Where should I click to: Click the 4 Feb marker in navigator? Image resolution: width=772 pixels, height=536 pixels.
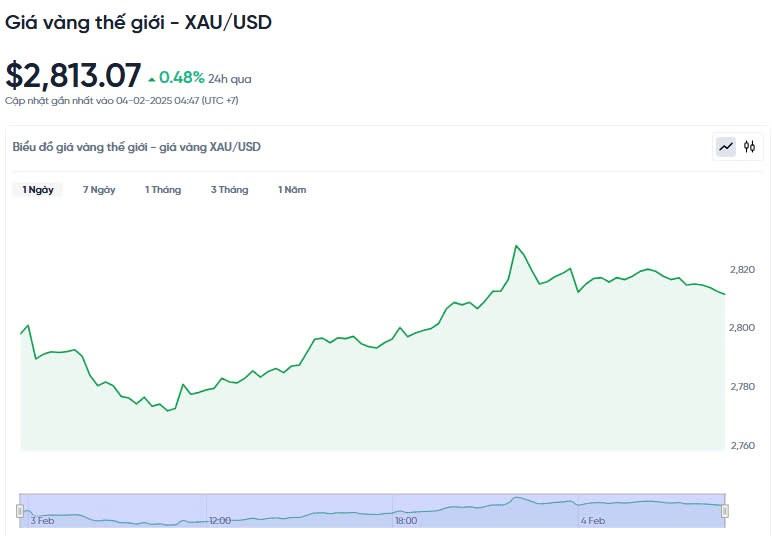point(593,520)
